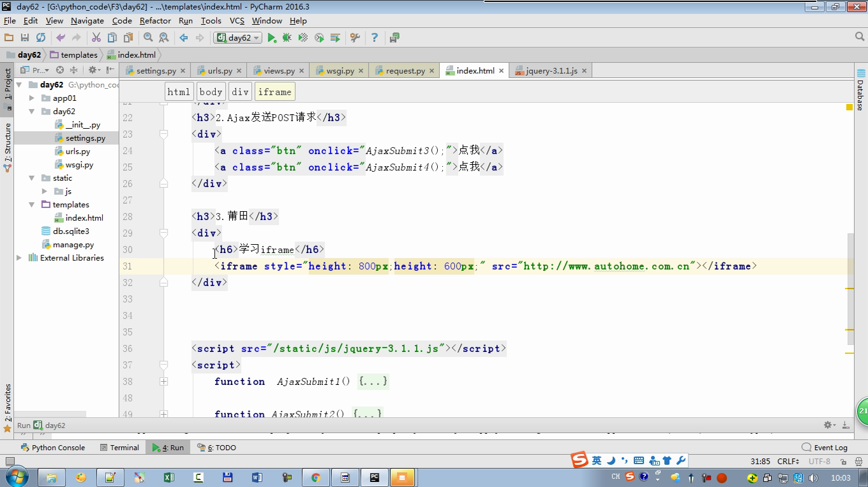Screen dimensions: 868x487
Task: Open Project panel gear settings
Action: [93, 70]
